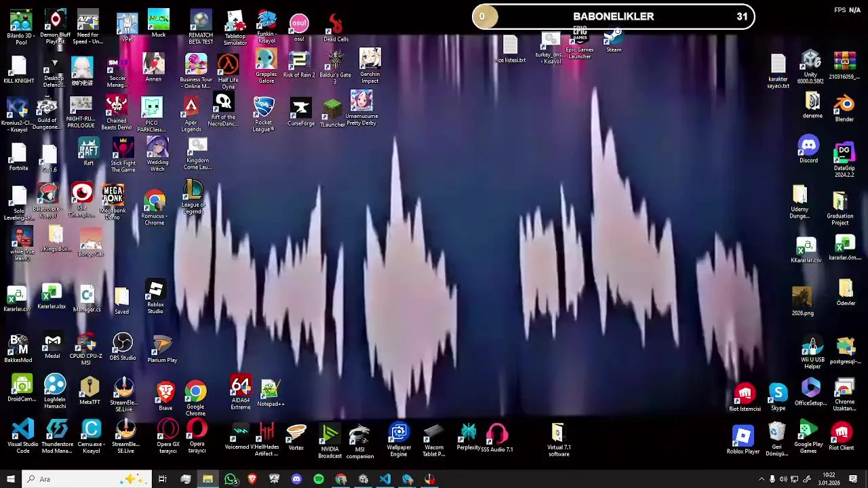868x488 pixels.
Task: Launch Rocket League shortcut
Action: [263, 114]
